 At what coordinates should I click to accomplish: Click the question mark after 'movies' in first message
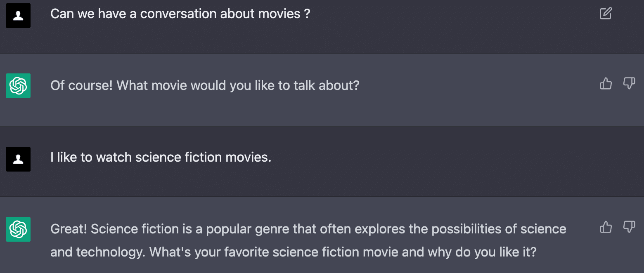pyautogui.click(x=307, y=14)
